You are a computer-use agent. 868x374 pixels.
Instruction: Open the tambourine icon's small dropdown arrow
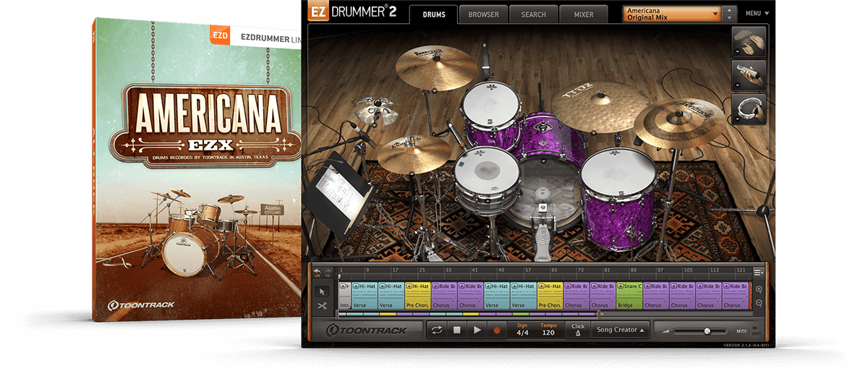click(738, 119)
